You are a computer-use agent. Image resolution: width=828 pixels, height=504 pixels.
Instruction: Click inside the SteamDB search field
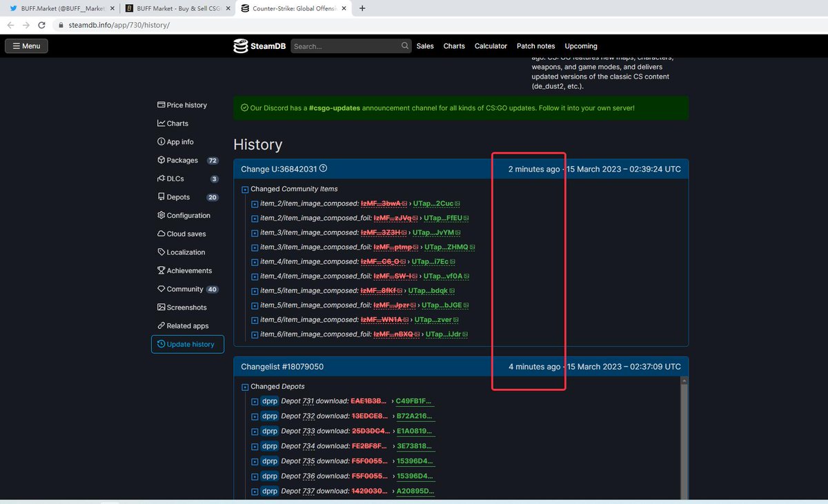(346, 46)
